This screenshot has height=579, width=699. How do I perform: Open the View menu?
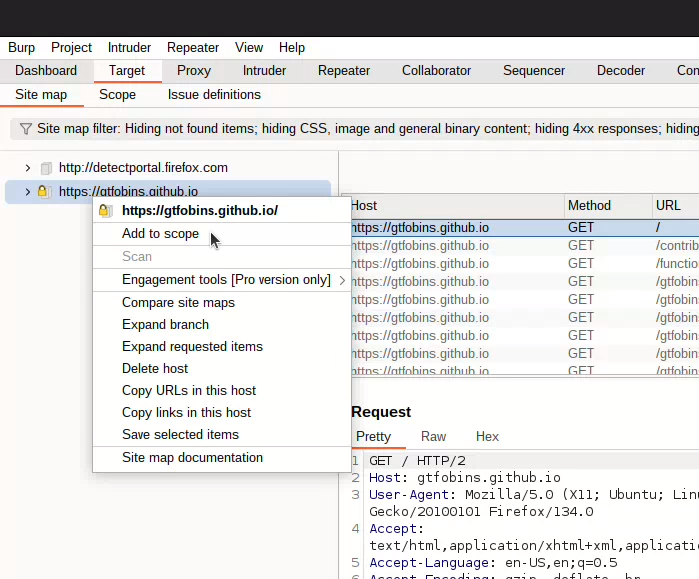[x=249, y=48]
